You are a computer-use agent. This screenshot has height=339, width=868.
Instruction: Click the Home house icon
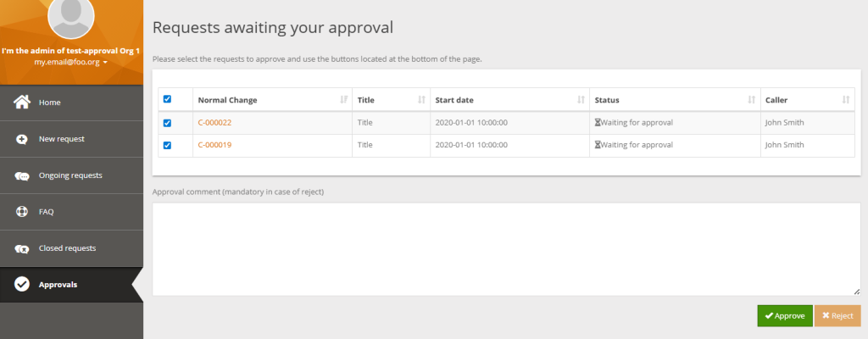coord(22,103)
